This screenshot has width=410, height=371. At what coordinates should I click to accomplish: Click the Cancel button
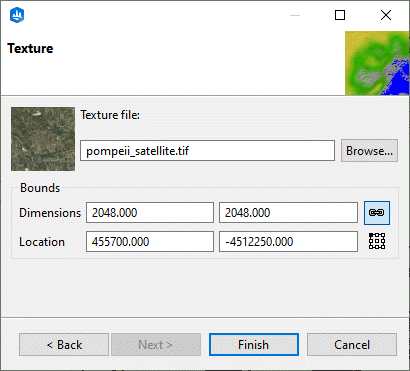[352, 344]
